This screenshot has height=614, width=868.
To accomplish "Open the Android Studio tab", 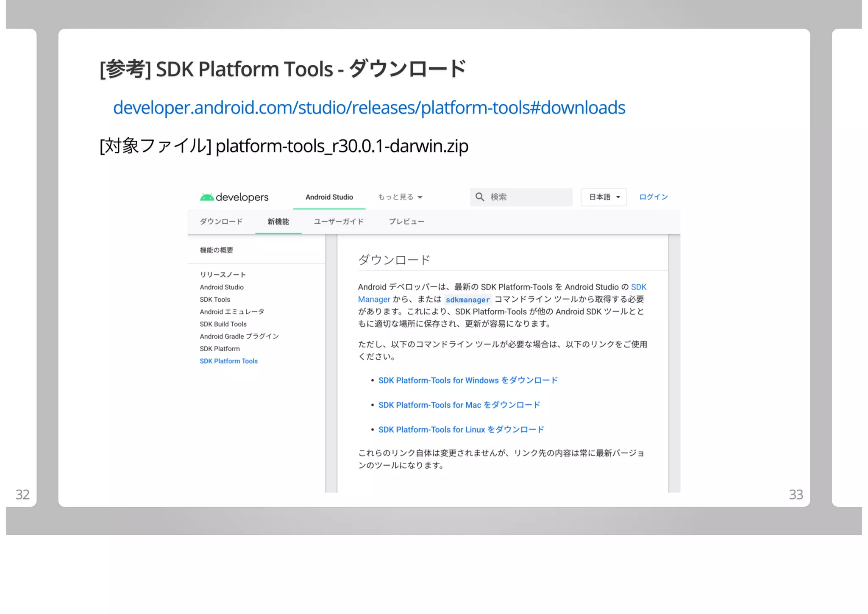I will click(x=329, y=197).
